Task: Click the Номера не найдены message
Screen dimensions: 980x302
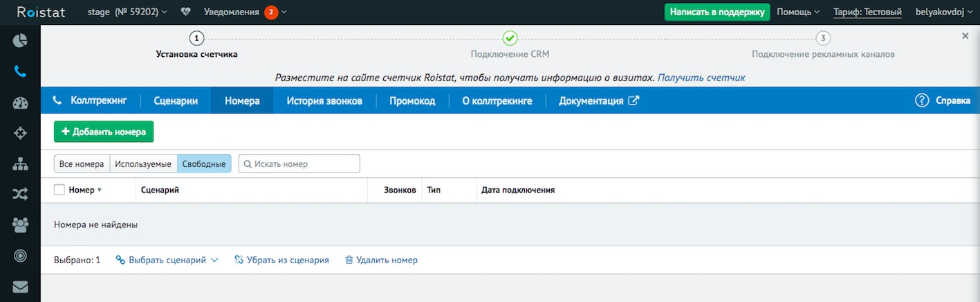Action: click(x=96, y=224)
